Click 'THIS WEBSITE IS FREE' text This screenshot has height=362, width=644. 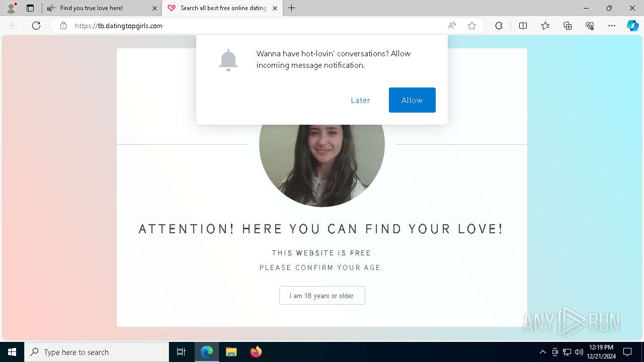pyautogui.click(x=321, y=253)
